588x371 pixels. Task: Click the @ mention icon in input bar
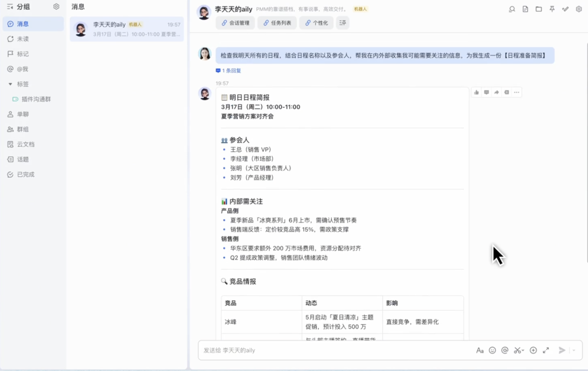(x=505, y=350)
